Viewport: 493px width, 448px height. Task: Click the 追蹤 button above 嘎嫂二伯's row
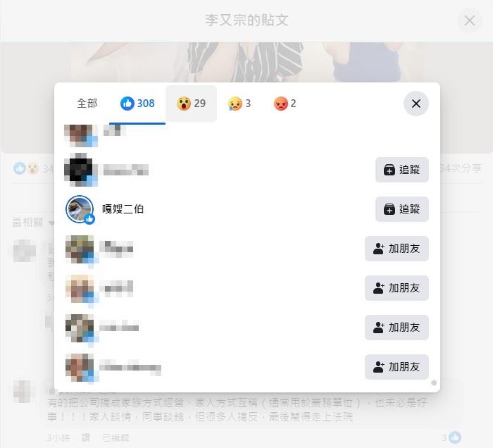tap(402, 170)
